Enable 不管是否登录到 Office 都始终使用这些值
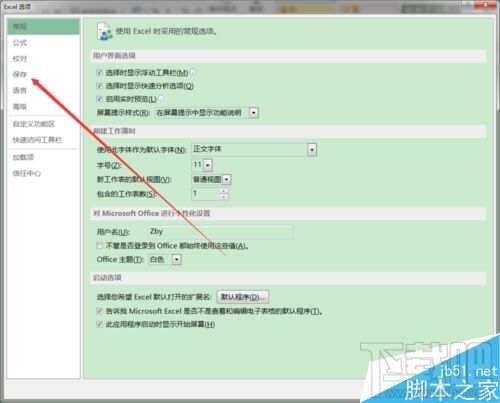The height and width of the screenshot is (403, 500). [x=99, y=246]
